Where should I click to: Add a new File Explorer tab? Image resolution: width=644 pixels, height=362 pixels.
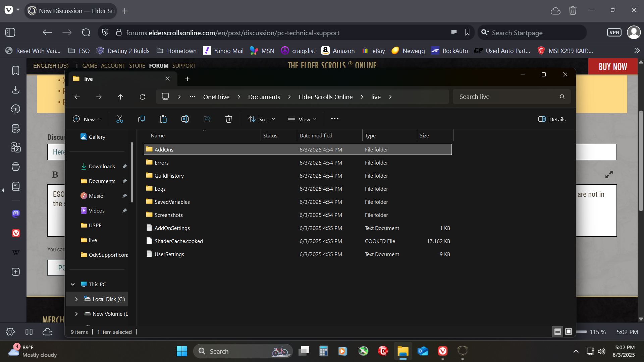tap(187, 79)
